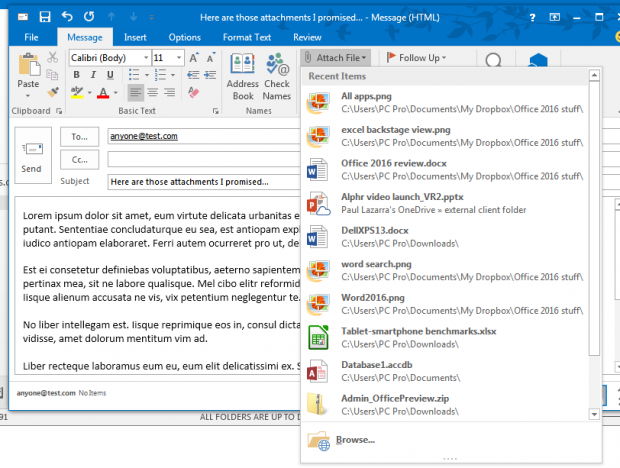Click the Paste clipboard icon

coord(28,63)
